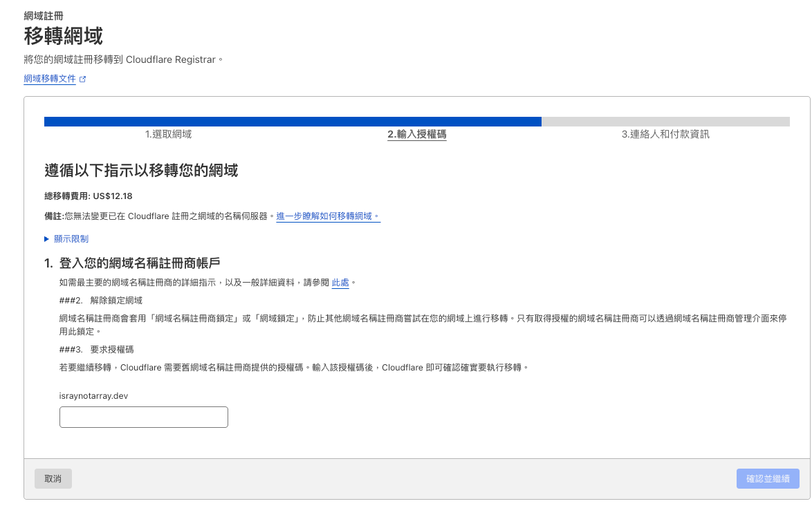812x517 pixels.
Task: Click the external link icon beside 網域移轉文件
Action: [x=83, y=79]
